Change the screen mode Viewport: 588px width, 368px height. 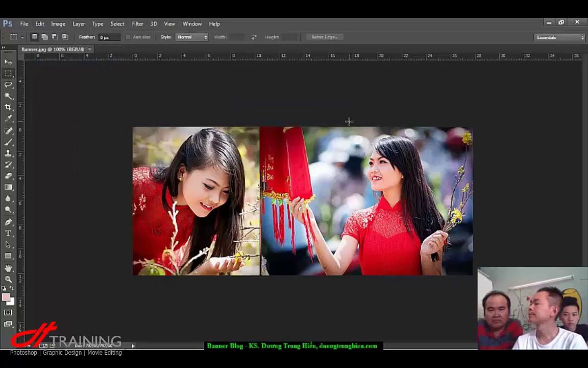pos(8,324)
